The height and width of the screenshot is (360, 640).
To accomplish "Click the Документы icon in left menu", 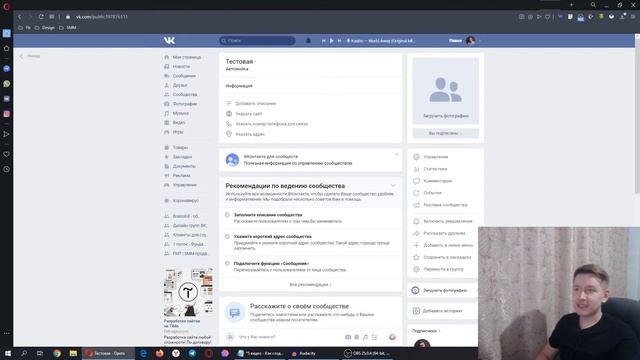I will pyautogui.click(x=167, y=166).
